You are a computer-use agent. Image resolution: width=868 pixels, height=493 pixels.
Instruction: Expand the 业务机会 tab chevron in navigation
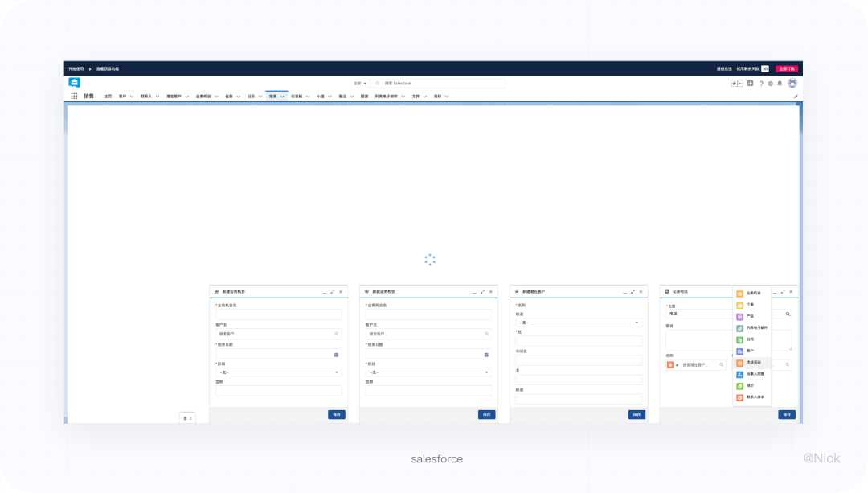coord(216,97)
